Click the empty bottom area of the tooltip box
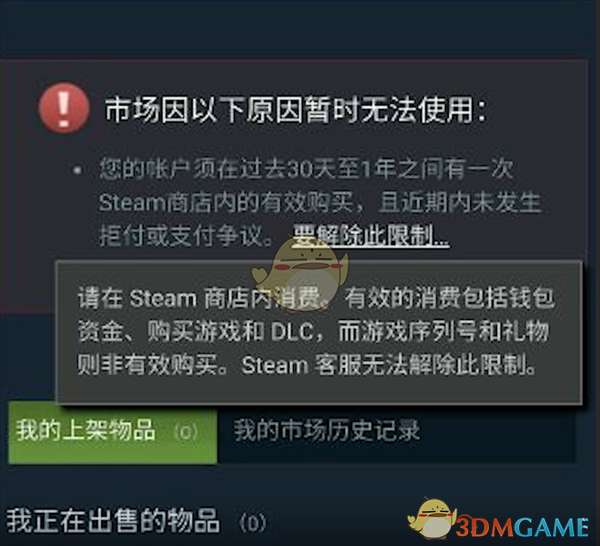Viewport: 600px width, 546px height. coord(319,390)
